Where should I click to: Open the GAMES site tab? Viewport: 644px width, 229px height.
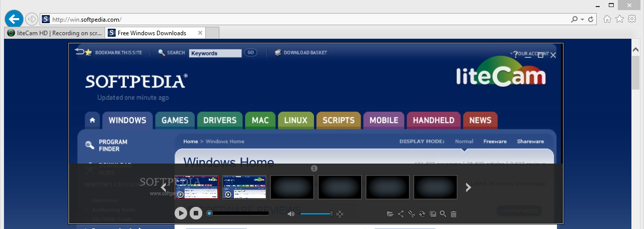click(x=175, y=120)
